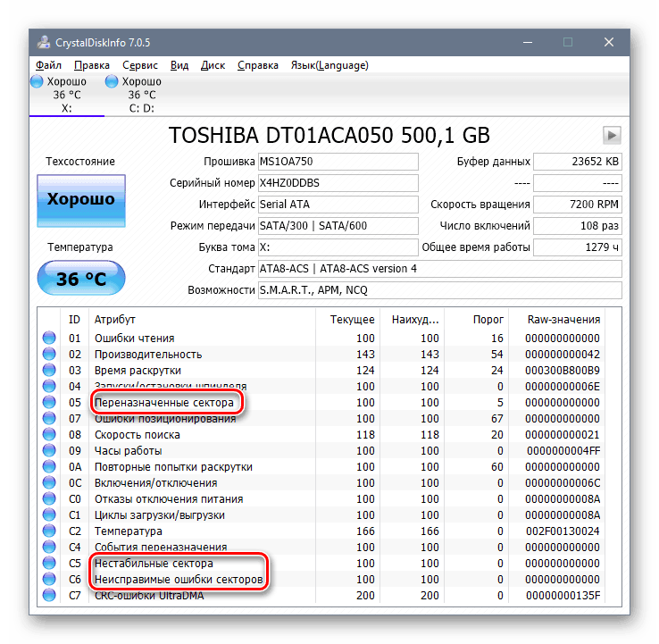Open the Вид menu
Viewport: 659px width, 644px height.
(179, 65)
